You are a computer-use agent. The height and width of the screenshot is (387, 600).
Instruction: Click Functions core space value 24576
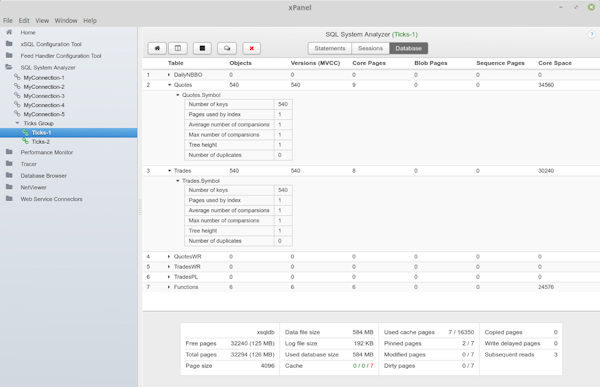(546, 287)
